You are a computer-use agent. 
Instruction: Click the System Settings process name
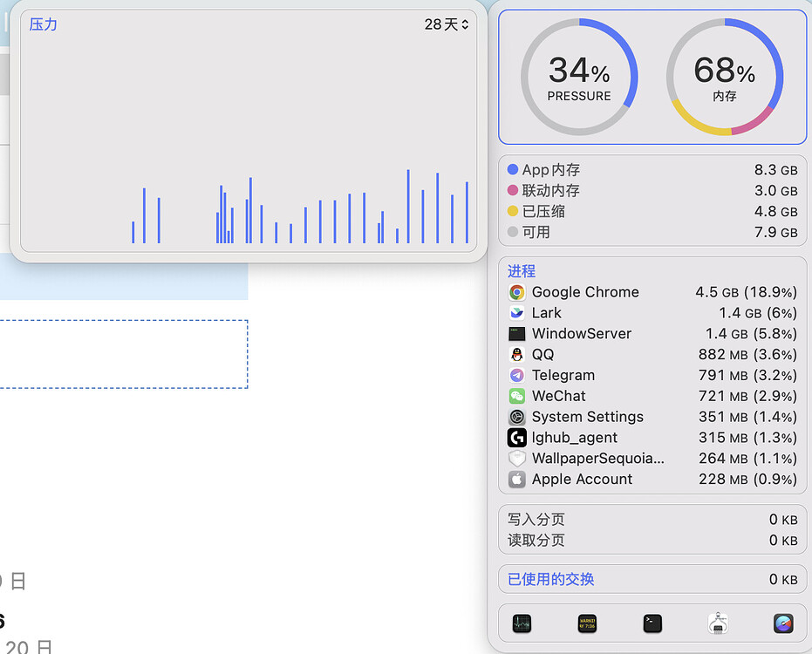coord(588,417)
